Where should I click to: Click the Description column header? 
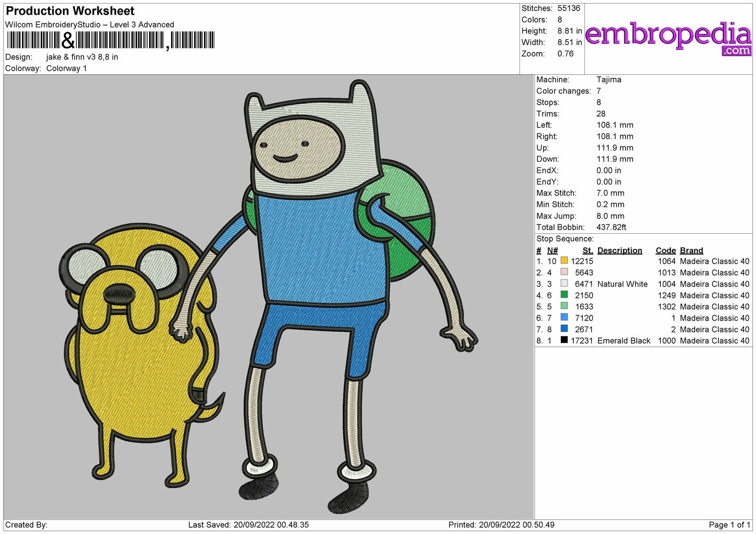point(619,251)
